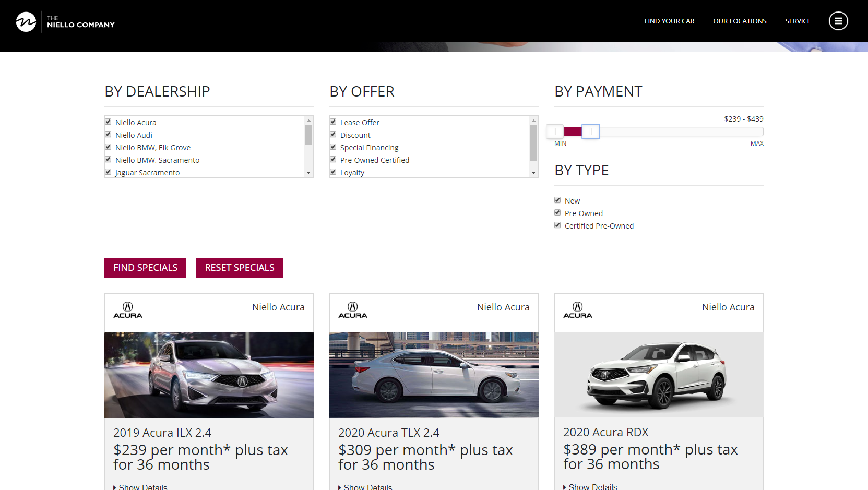The image size is (868, 490).
Task: Open the Find Your Car menu
Action: point(669,21)
